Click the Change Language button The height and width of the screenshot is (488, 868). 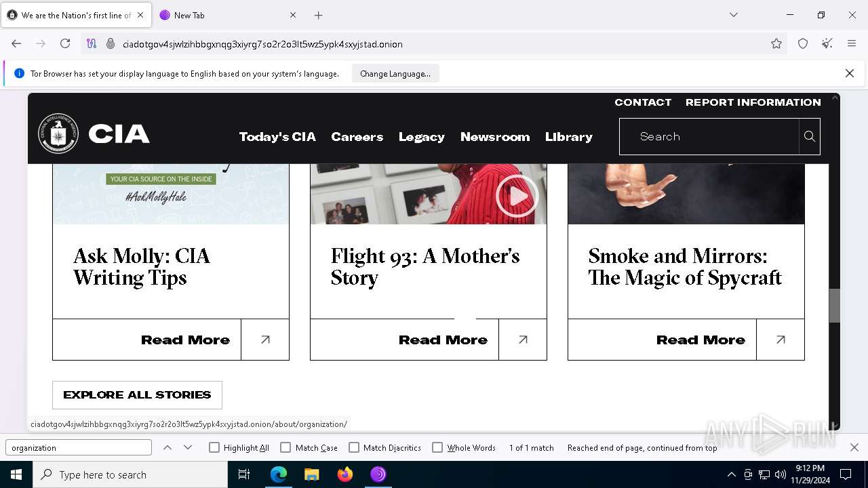[395, 73]
